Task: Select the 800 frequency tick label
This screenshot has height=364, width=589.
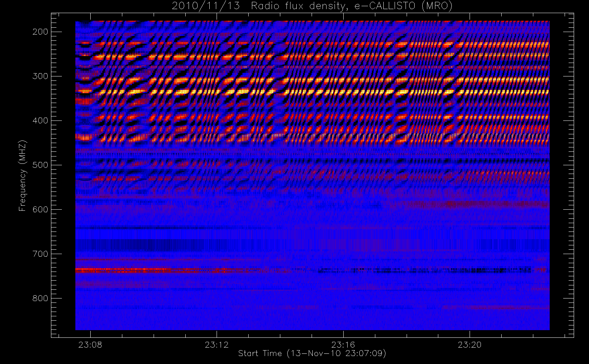Action: pos(40,298)
